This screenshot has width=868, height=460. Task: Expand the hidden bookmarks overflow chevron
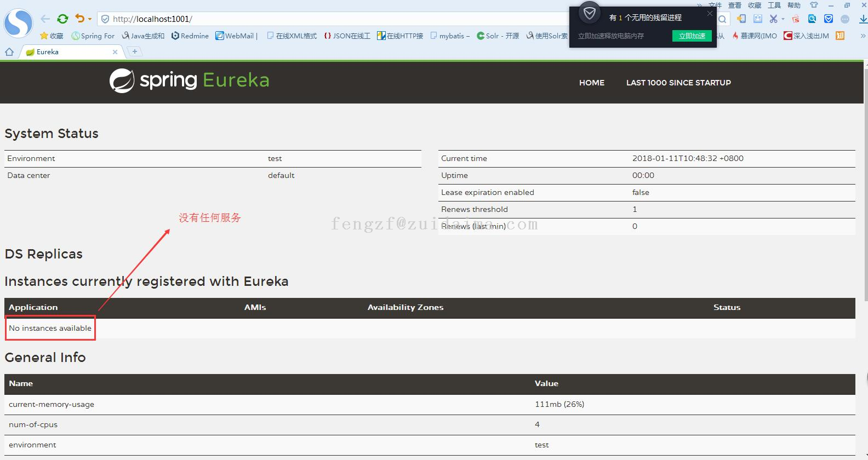tap(863, 36)
